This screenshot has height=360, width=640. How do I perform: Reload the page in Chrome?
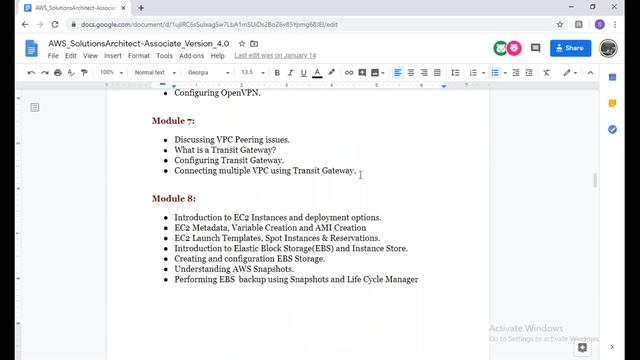pyautogui.click(x=55, y=24)
